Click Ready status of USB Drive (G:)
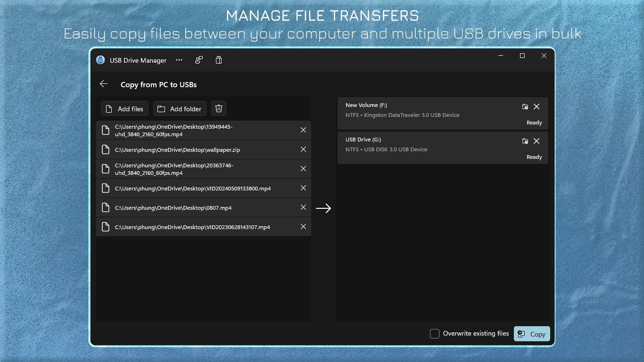Screen dimensions: 644x362 [x=534, y=157]
